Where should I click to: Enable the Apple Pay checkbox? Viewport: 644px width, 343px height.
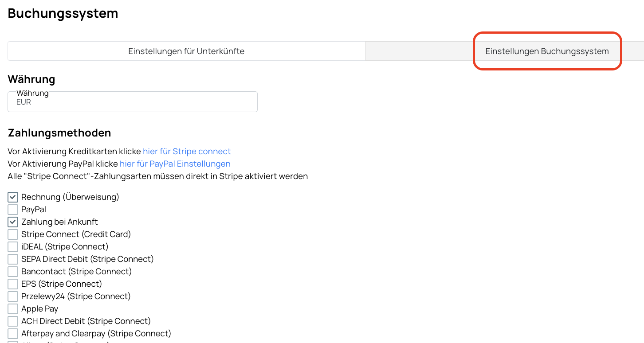13,309
